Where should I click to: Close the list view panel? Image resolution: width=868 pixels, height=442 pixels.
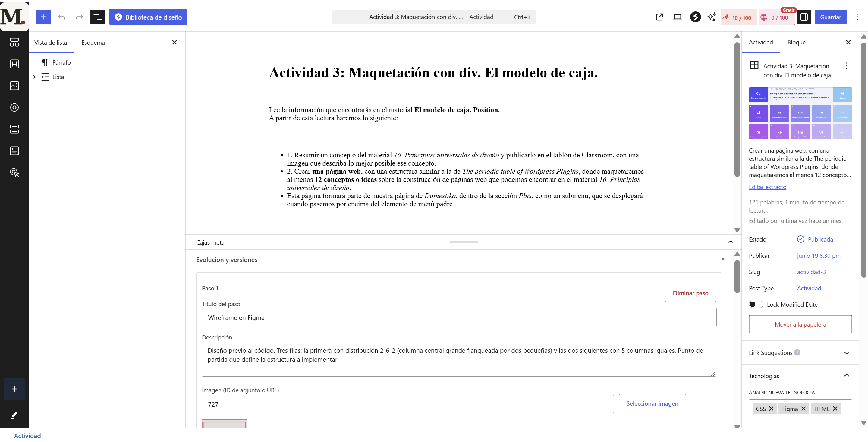coord(174,42)
